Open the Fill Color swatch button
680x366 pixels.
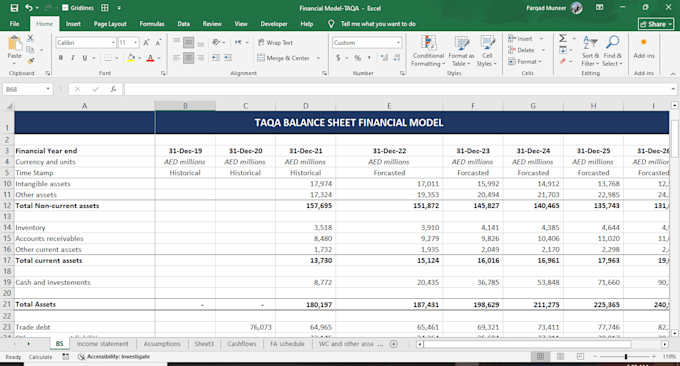(x=131, y=58)
